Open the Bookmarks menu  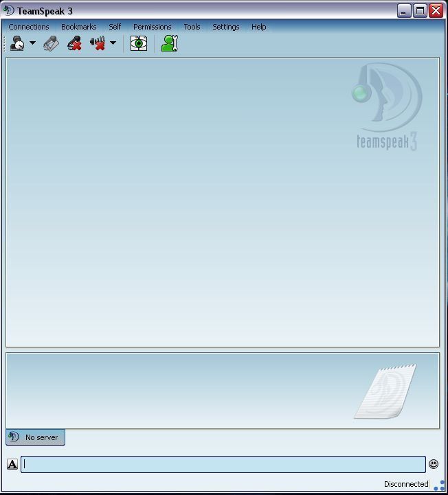click(x=79, y=27)
